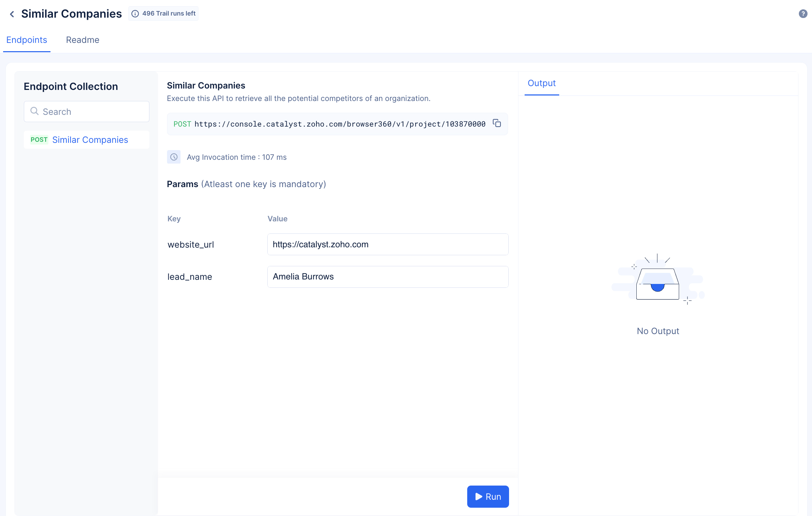Click the Similar Companies page title
This screenshot has width=812, height=516.
tap(71, 14)
